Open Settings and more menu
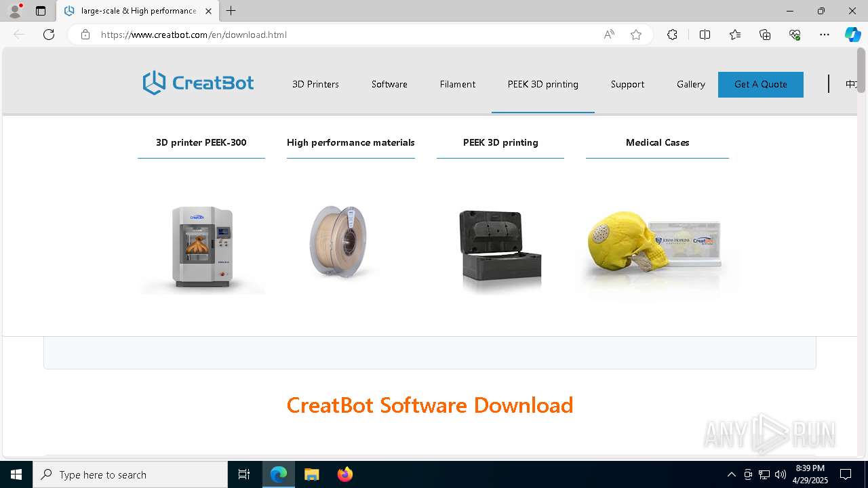The width and height of the screenshot is (868, 488). (x=825, y=35)
